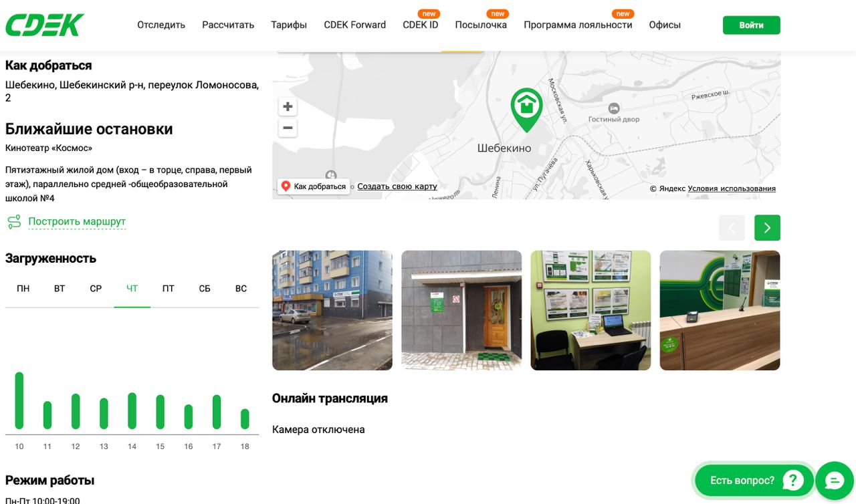Click the previous photos left arrow
856x504 pixels.
pyautogui.click(x=732, y=228)
